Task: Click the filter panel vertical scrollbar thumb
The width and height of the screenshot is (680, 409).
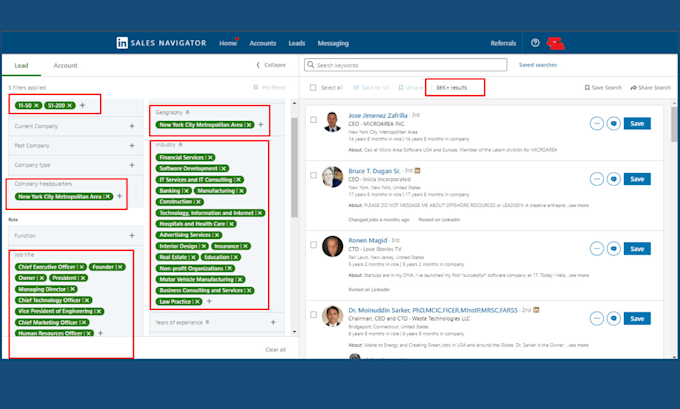Action: [294, 167]
